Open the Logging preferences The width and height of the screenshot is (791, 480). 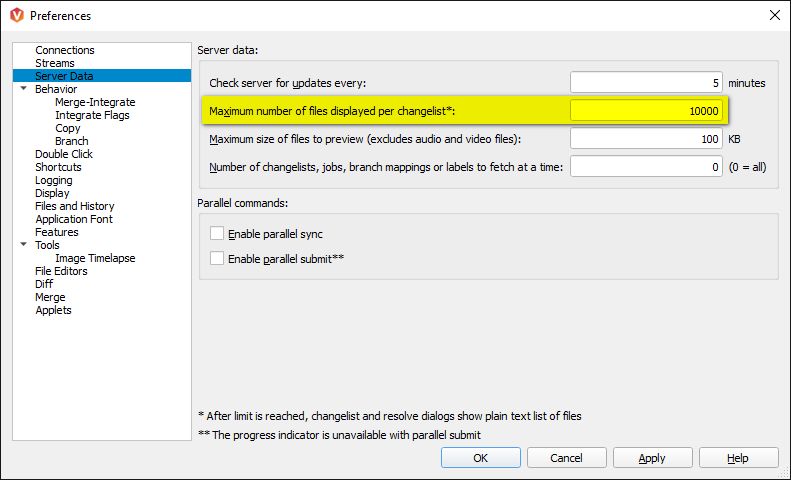click(53, 181)
